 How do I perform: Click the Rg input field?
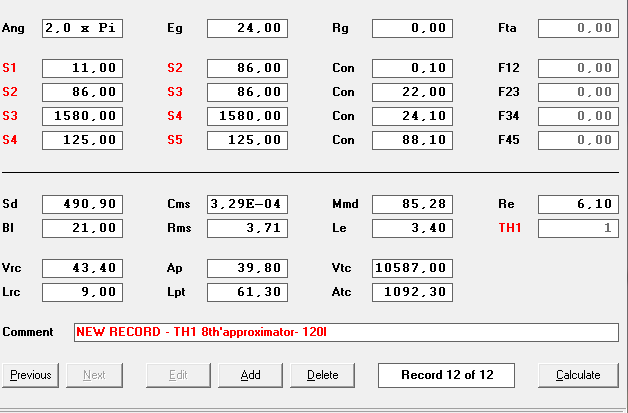413,28
